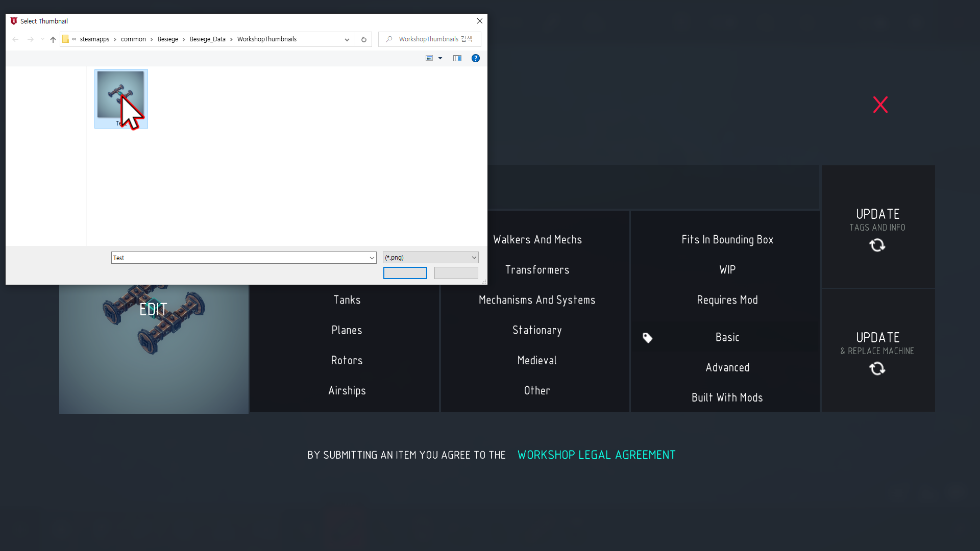Go up one folder level with the up arrow
980x551 pixels.
click(53, 39)
